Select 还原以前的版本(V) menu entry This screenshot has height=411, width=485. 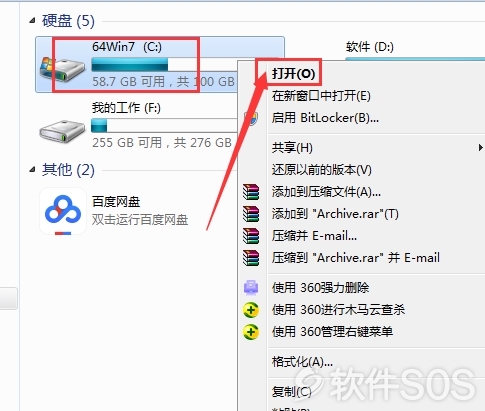(x=321, y=170)
